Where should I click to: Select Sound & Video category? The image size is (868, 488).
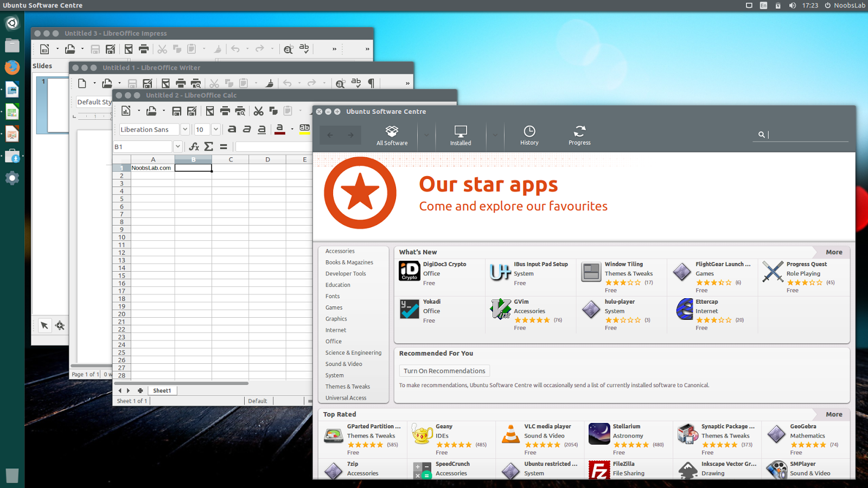[343, 364]
